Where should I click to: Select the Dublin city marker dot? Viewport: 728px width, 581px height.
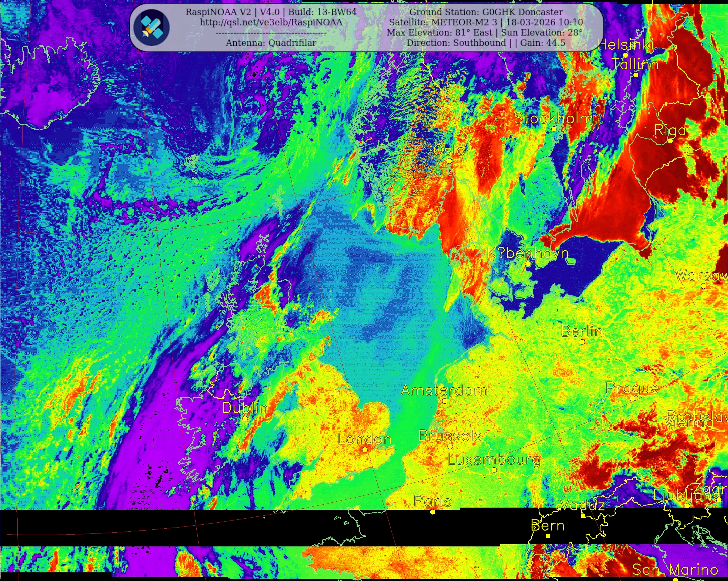click(245, 418)
